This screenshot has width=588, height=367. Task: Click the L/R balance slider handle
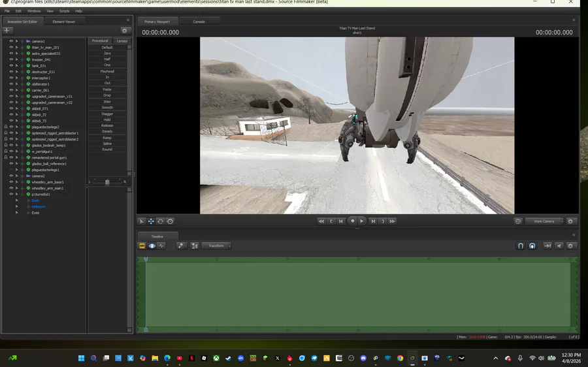tap(107, 182)
